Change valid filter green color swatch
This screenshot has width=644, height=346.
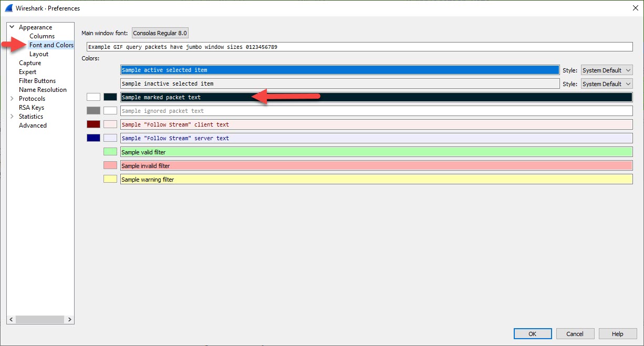coord(110,152)
